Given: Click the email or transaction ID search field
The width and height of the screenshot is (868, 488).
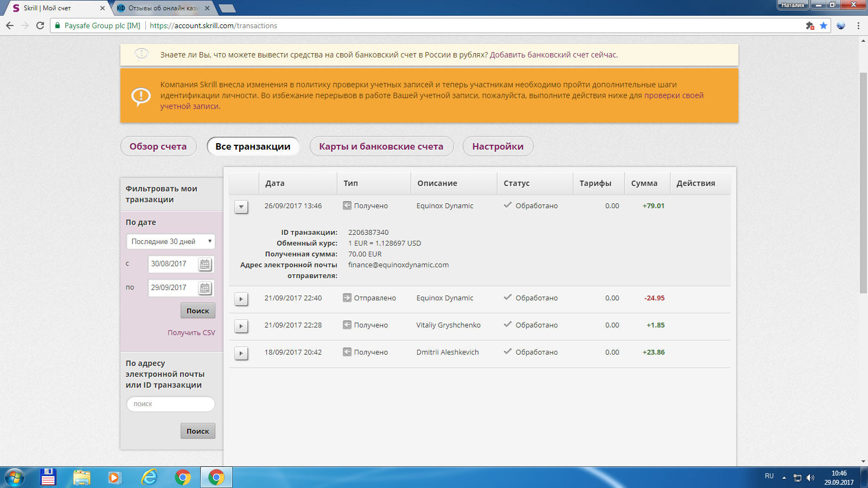Looking at the screenshot, I should coord(170,404).
